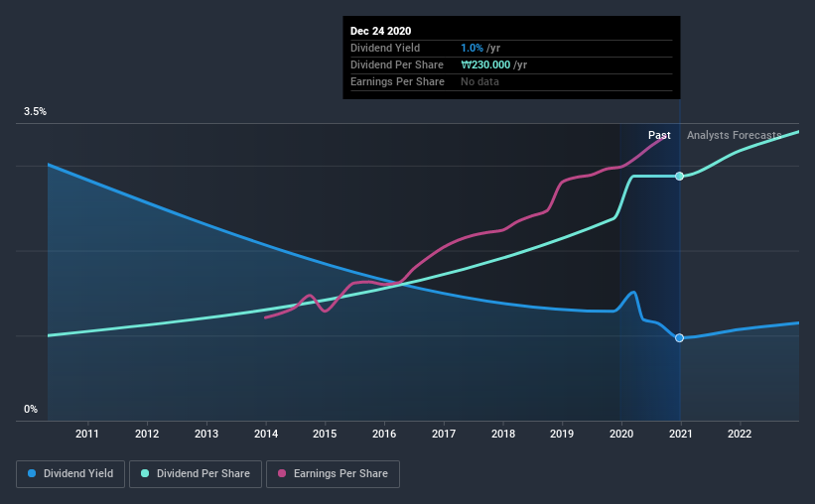Select the blue dividend yield data point
This screenshot has width=815, height=504.
point(679,337)
